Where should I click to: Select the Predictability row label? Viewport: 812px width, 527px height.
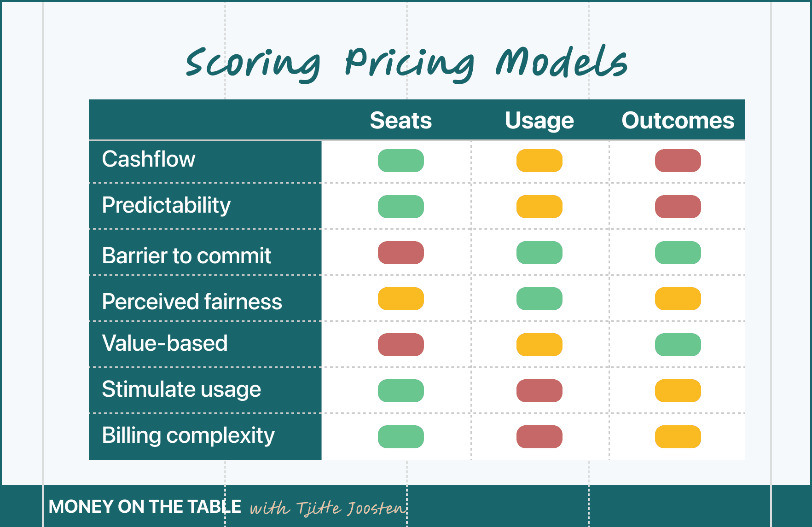[166, 206]
